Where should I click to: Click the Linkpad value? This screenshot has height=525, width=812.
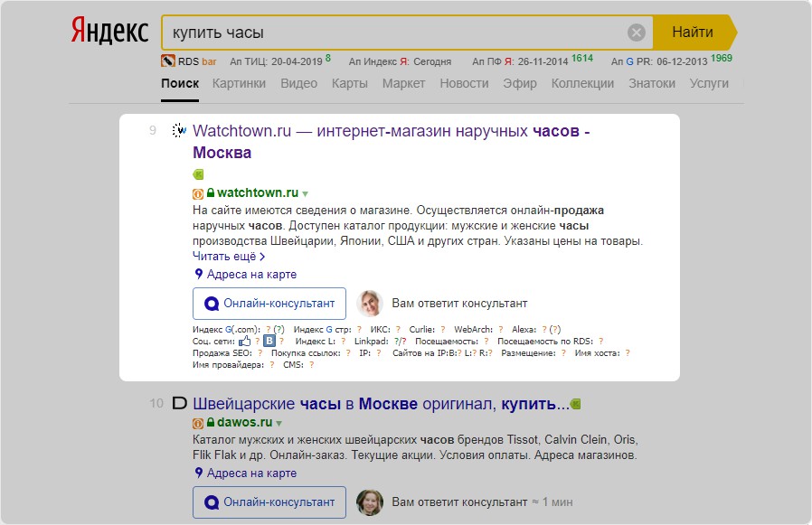[x=401, y=342]
